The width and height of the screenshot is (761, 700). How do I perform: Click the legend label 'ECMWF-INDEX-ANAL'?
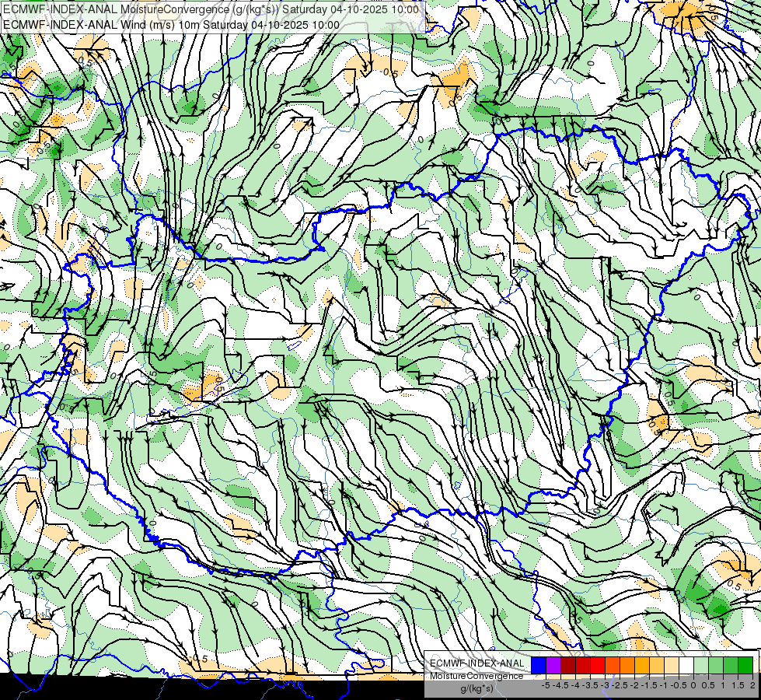tap(476, 663)
